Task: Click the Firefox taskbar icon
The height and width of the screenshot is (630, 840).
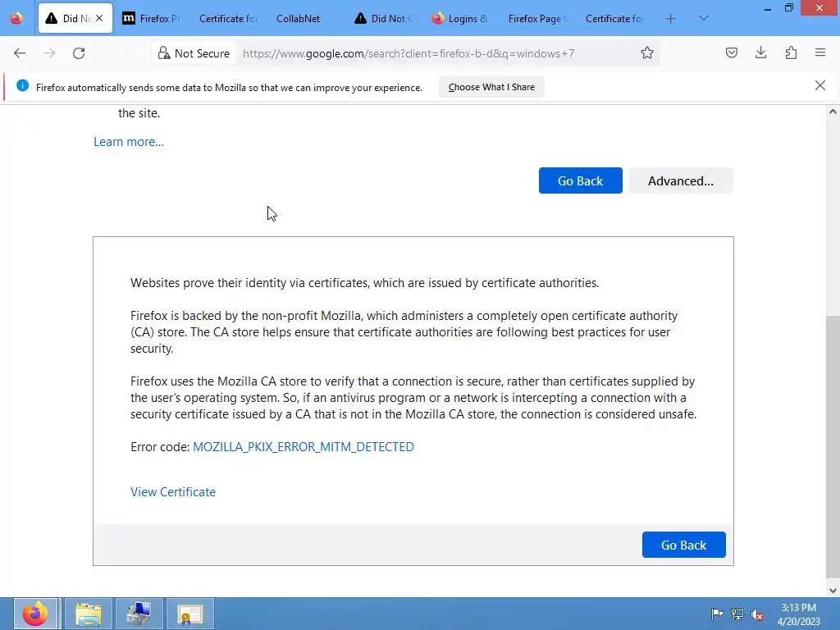Action: point(35,614)
